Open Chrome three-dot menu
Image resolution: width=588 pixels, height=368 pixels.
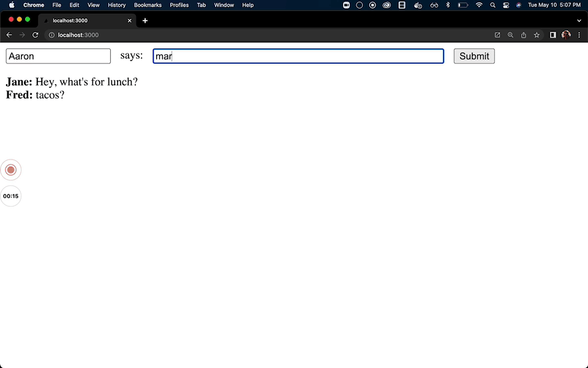[579, 35]
